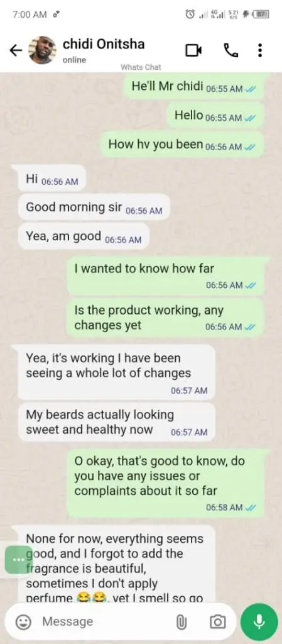
Task: Tap the 'O okay, that's good to know' message
Action: click(x=165, y=484)
